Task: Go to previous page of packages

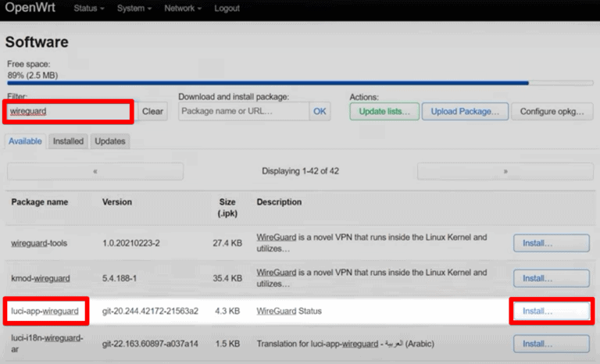Action: [x=95, y=171]
